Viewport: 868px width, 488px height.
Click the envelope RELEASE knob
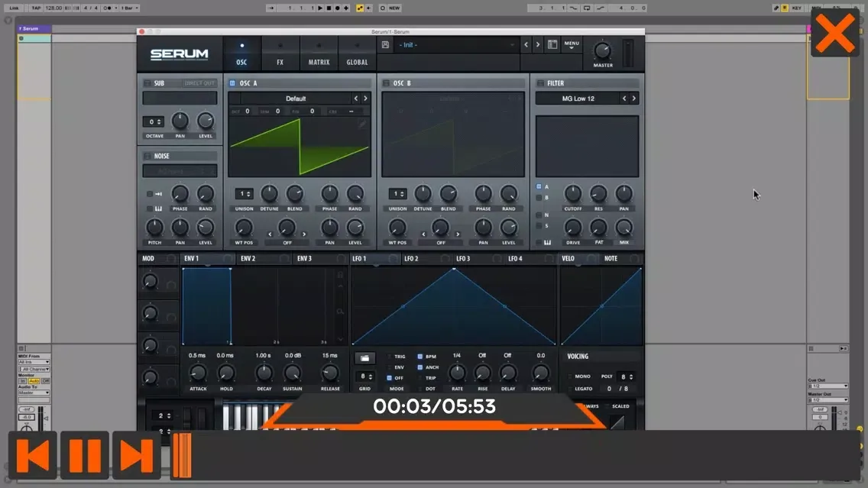(x=329, y=373)
